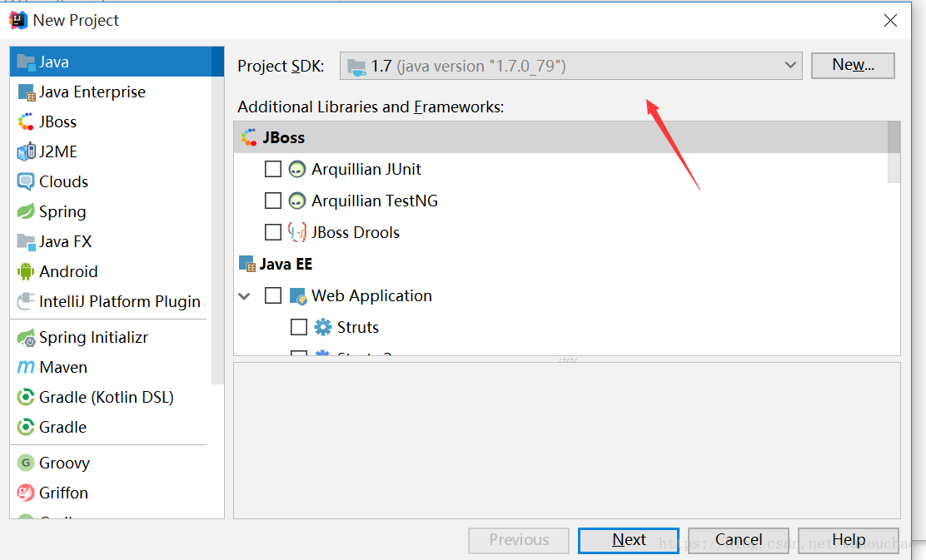Click the J2ME phone icon
Screen dimensions: 926x560
(x=26, y=151)
